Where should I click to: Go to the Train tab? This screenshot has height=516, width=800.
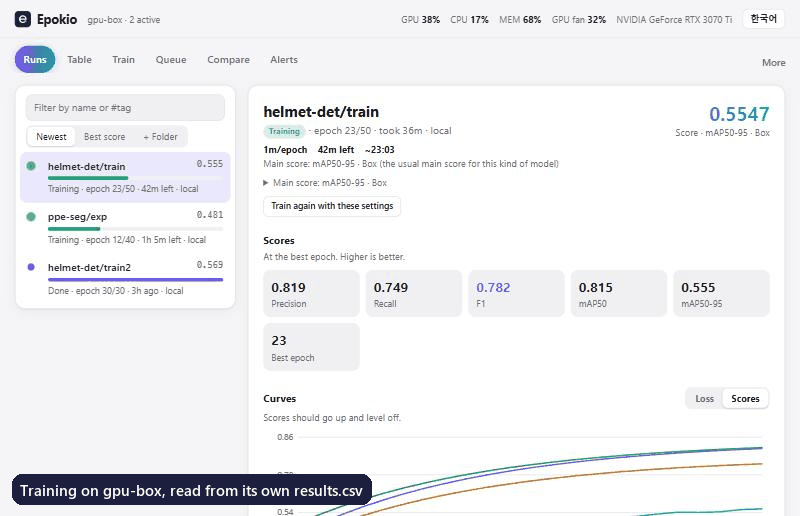click(x=123, y=59)
